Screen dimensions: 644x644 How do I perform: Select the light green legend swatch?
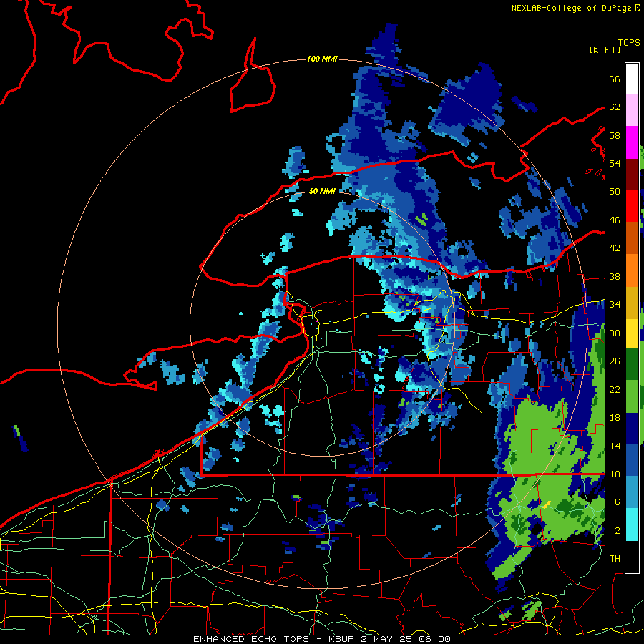tap(632, 396)
